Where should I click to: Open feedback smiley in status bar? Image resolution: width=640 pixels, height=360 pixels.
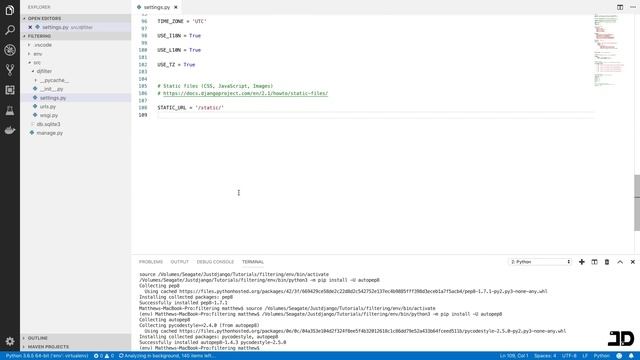point(619,356)
